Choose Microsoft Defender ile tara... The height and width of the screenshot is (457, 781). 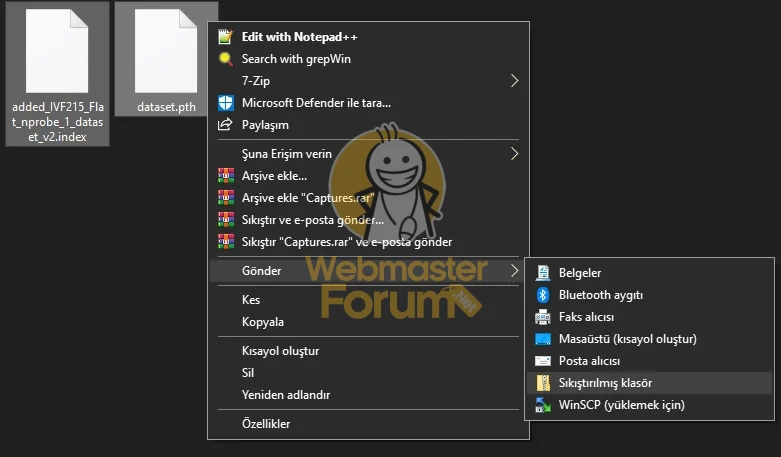[368, 103]
